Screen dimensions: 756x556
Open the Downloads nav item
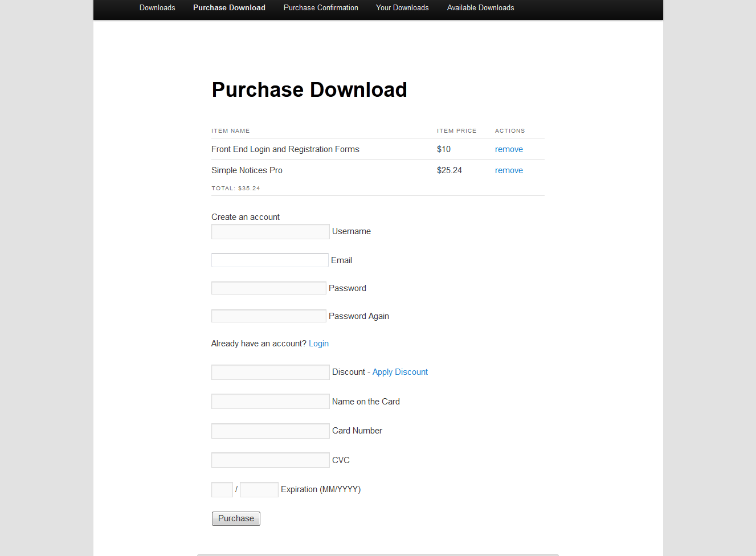pos(157,8)
